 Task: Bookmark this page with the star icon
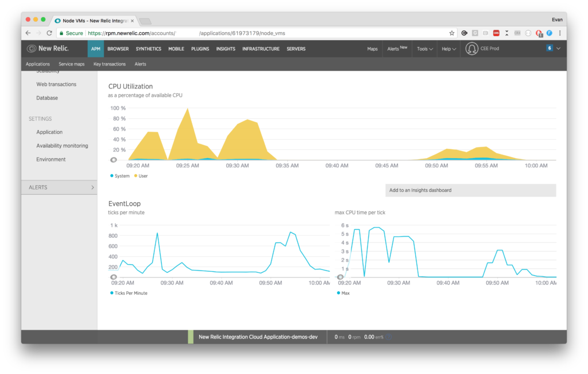coord(452,33)
